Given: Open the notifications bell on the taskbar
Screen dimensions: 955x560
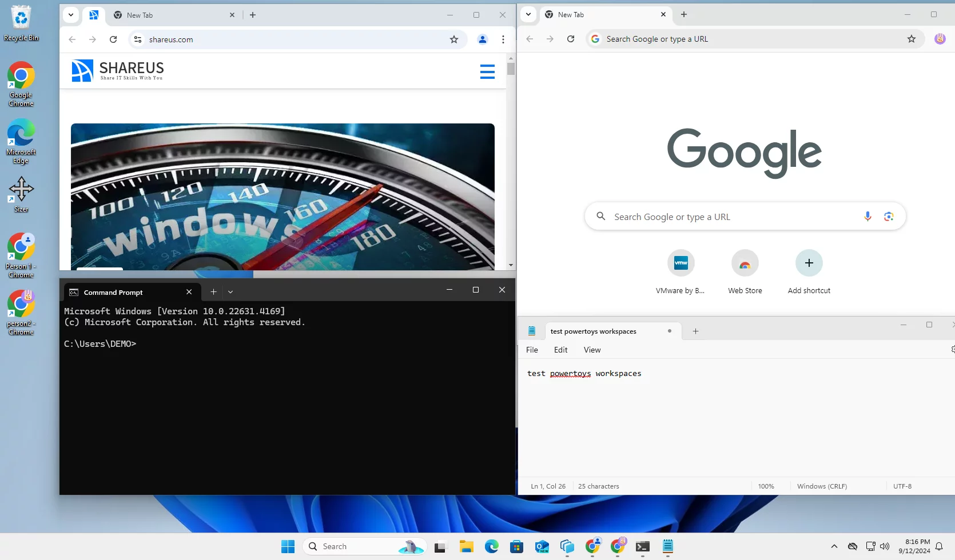Looking at the screenshot, I should point(939,546).
